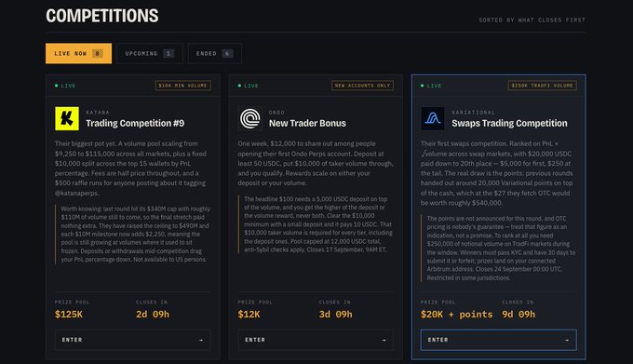
Task: Click the Live status on the Variational card
Action: click(431, 86)
